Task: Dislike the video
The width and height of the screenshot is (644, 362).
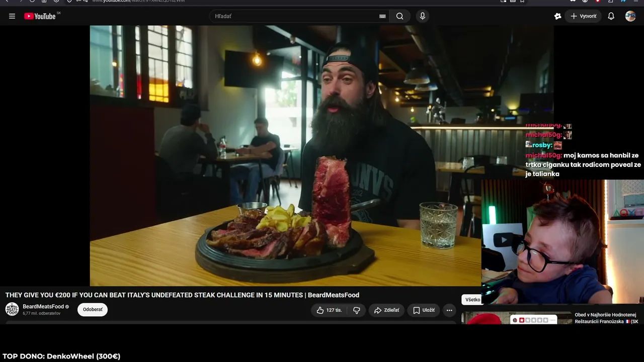Action: pos(357,310)
